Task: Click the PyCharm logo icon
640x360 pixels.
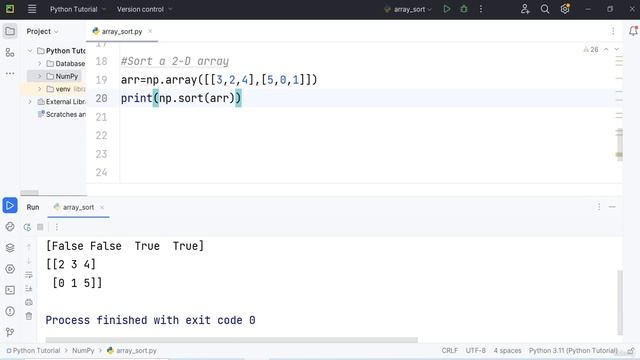Action: click(x=10, y=9)
